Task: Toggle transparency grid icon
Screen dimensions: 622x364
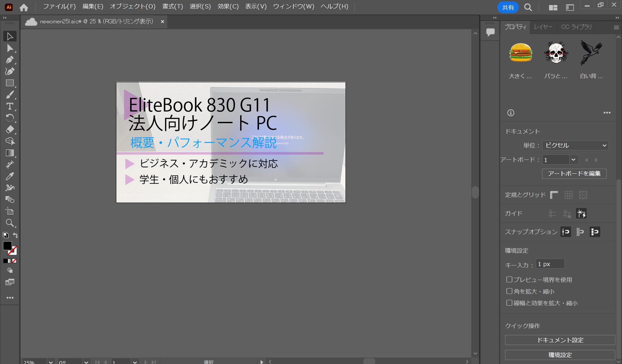Action: pos(583,195)
